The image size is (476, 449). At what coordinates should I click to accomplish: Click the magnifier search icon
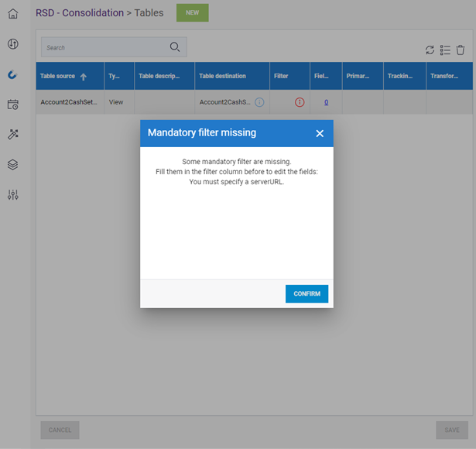[175, 47]
